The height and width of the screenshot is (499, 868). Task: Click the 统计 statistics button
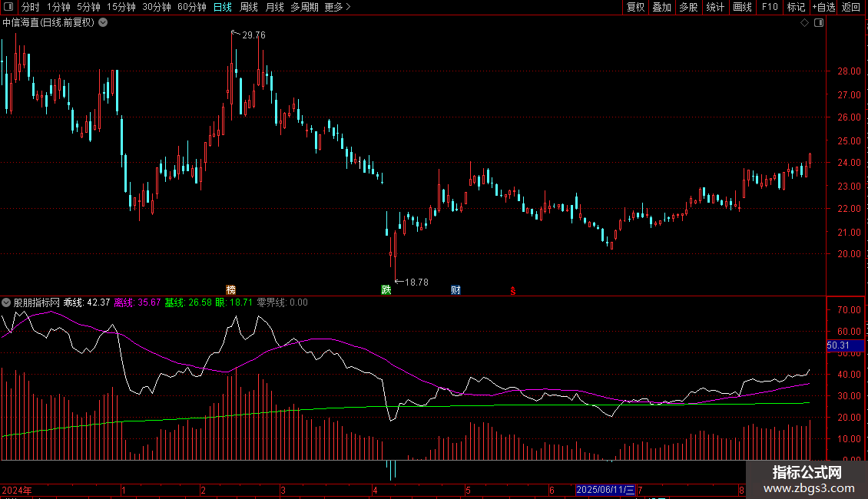click(715, 7)
